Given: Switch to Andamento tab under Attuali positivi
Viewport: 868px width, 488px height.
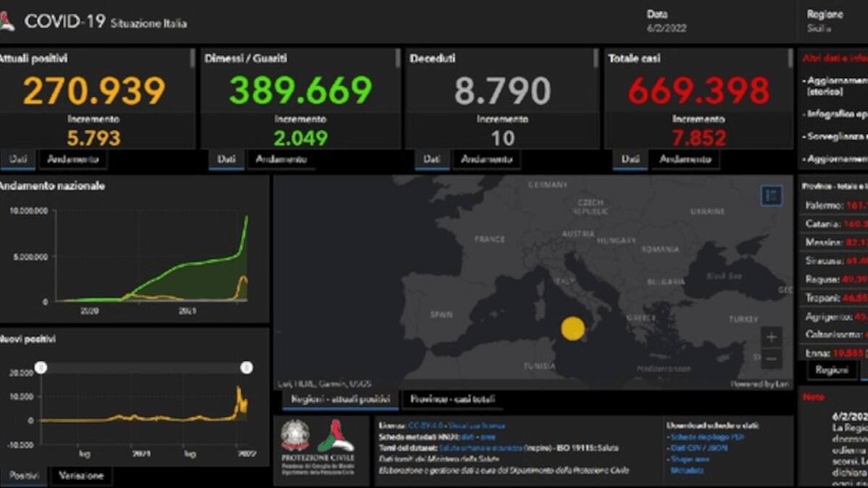Looking at the screenshot, I should pyautogui.click(x=72, y=159).
